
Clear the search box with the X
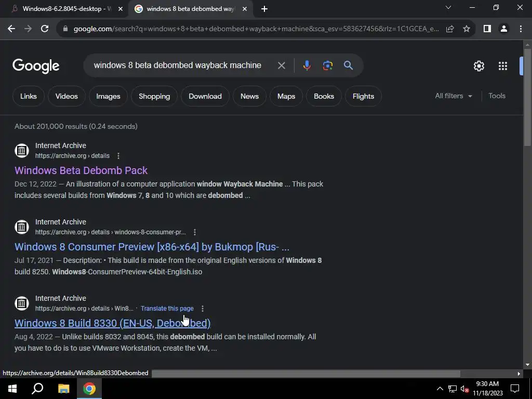[281, 65]
